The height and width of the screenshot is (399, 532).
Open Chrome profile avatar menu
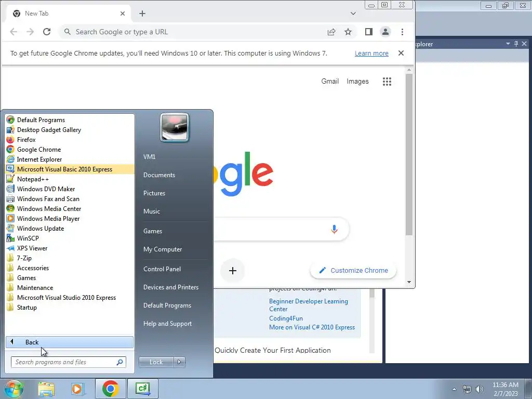click(385, 32)
